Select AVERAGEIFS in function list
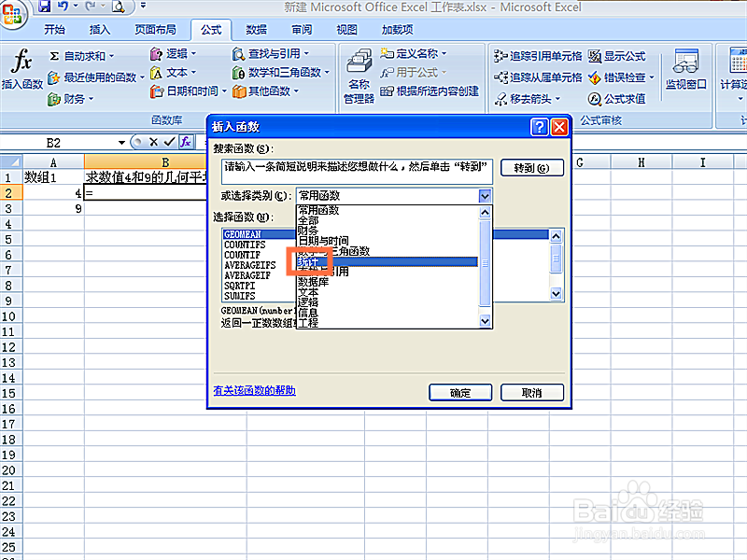The width and height of the screenshot is (747, 560). pos(250,265)
